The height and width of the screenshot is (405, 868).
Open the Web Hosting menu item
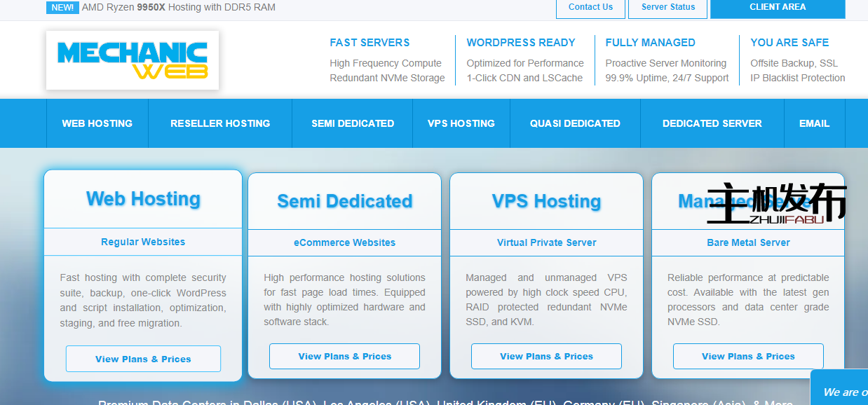[x=97, y=123]
